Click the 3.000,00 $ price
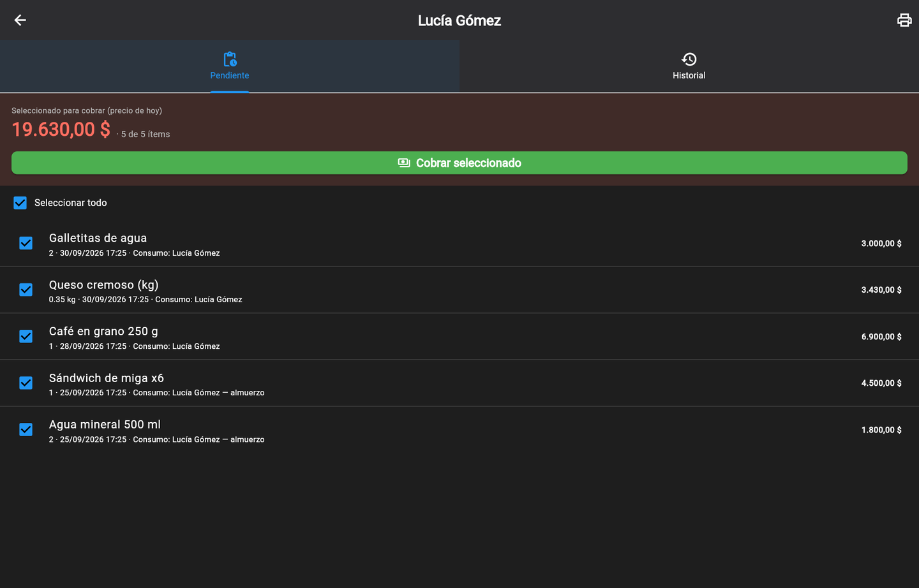This screenshot has width=919, height=588. [881, 244]
